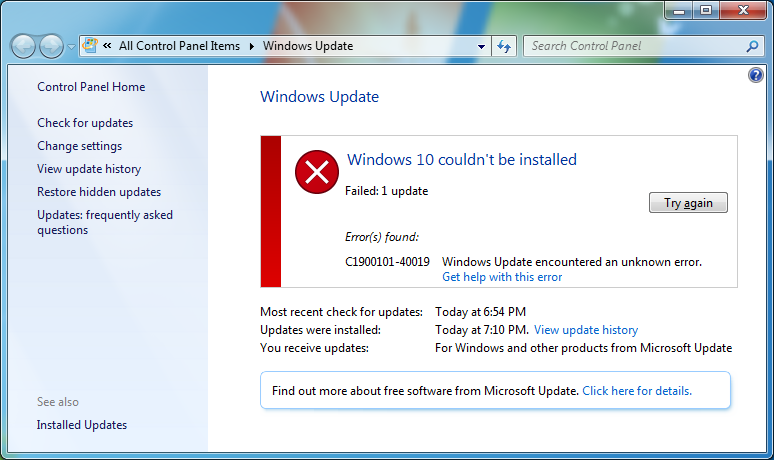Go to Control Panel Home
The image size is (774, 460).
tap(91, 87)
